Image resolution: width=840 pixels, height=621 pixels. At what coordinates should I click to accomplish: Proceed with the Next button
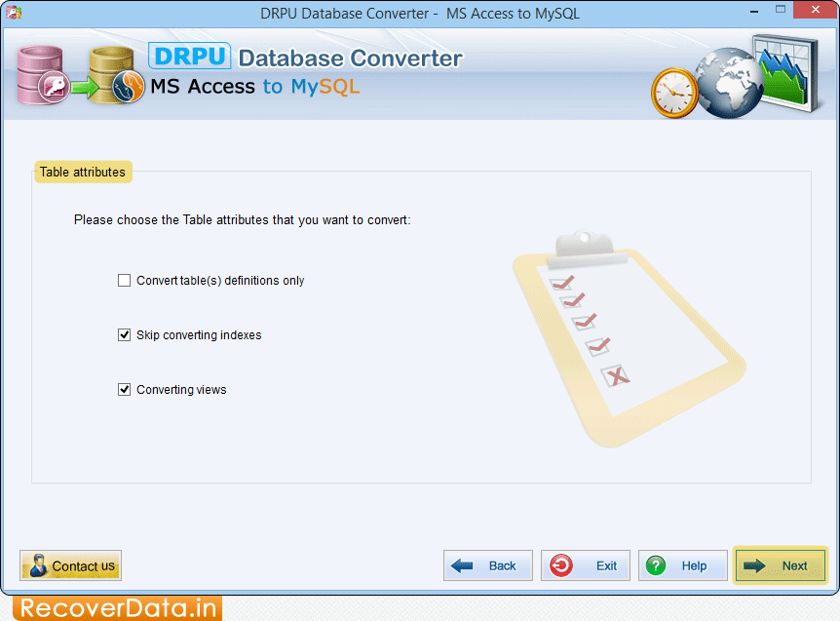point(781,565)
